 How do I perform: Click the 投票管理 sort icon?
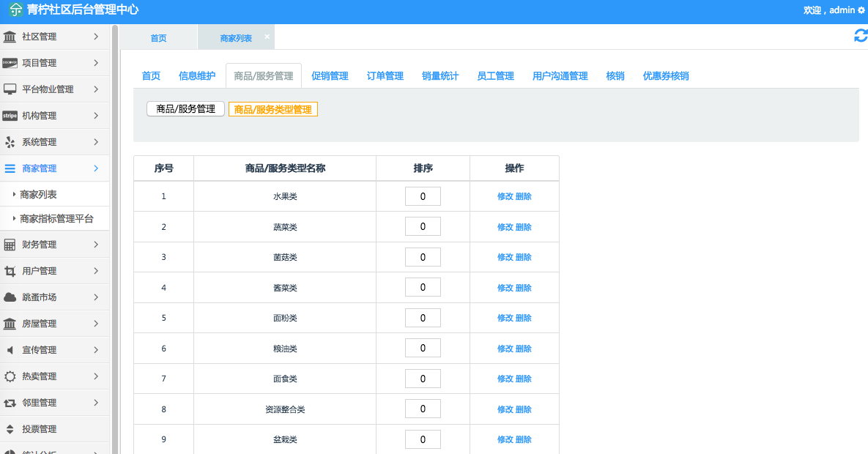pos(10,429)
